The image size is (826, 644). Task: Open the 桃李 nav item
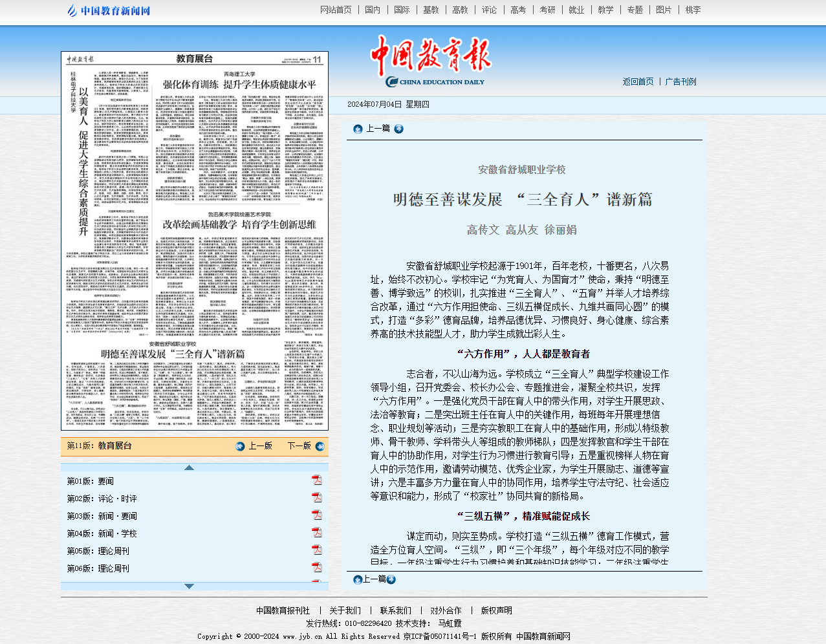(693, 10)
